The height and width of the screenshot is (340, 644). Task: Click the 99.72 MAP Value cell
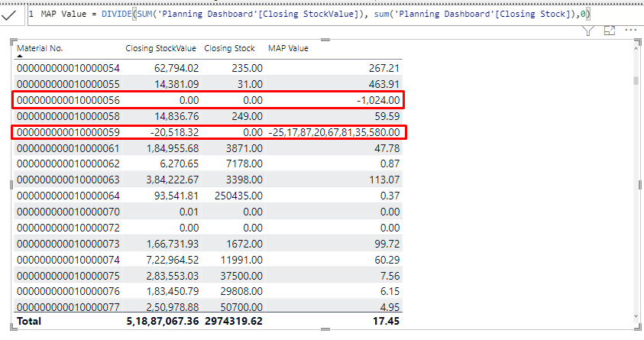pyautogui.click(x=387, y=244)
